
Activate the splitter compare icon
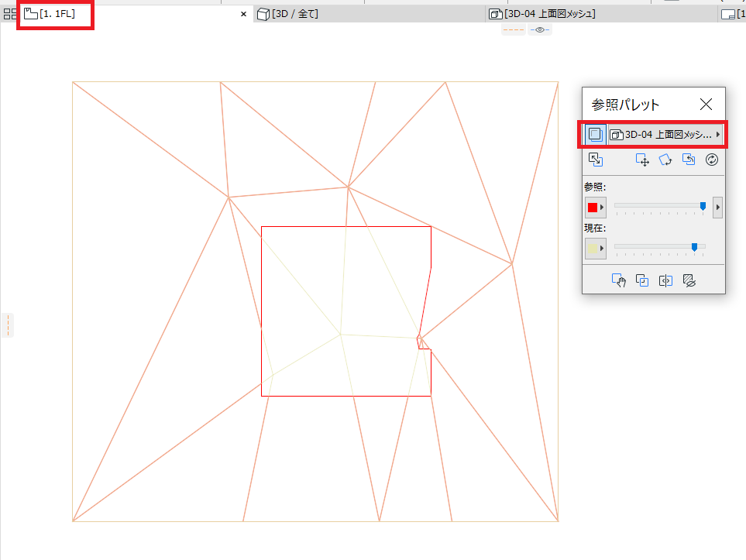[x=665, y=280]
